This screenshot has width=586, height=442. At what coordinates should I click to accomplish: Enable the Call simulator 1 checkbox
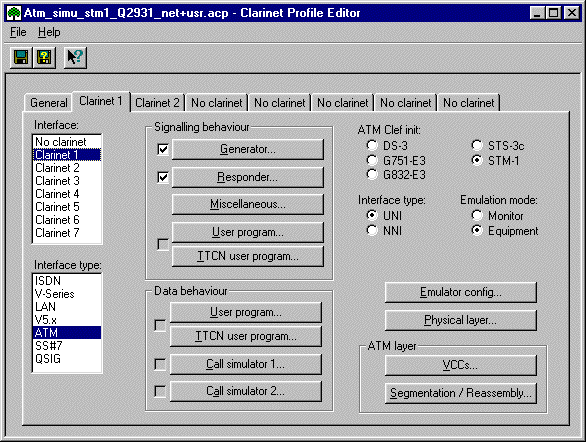160,364
